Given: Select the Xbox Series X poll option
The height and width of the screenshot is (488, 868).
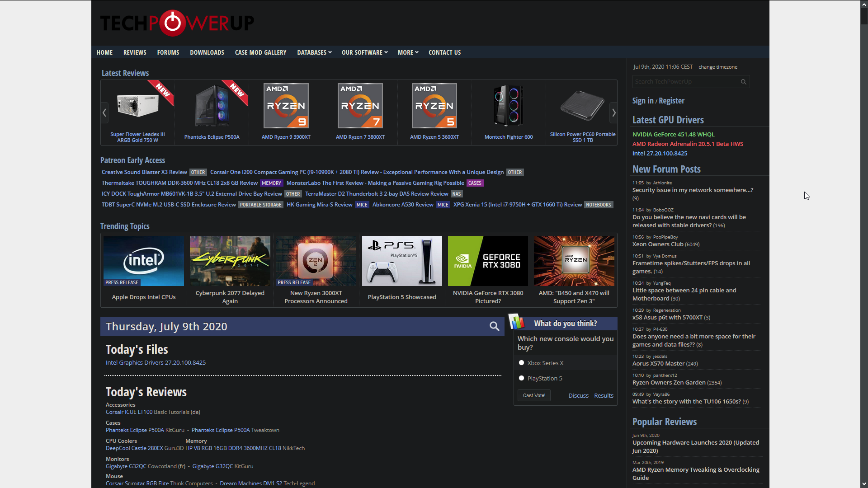Looking at the screenshot, I should 521,362.
